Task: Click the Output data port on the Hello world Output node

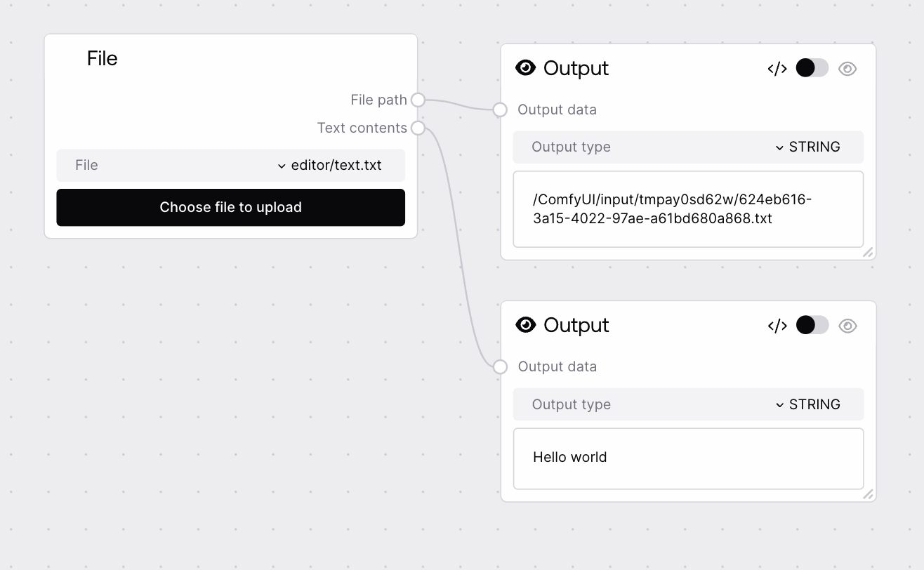Action: 500,366
